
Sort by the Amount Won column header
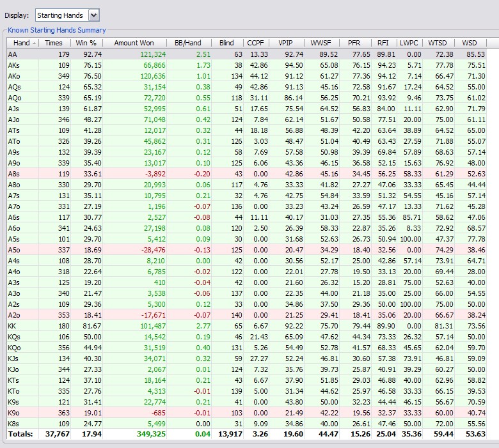tap(134, 43)
